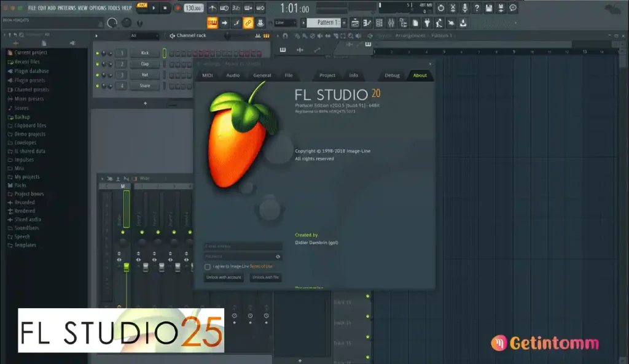Click the undo history circular arrow icon

point(441,7)
